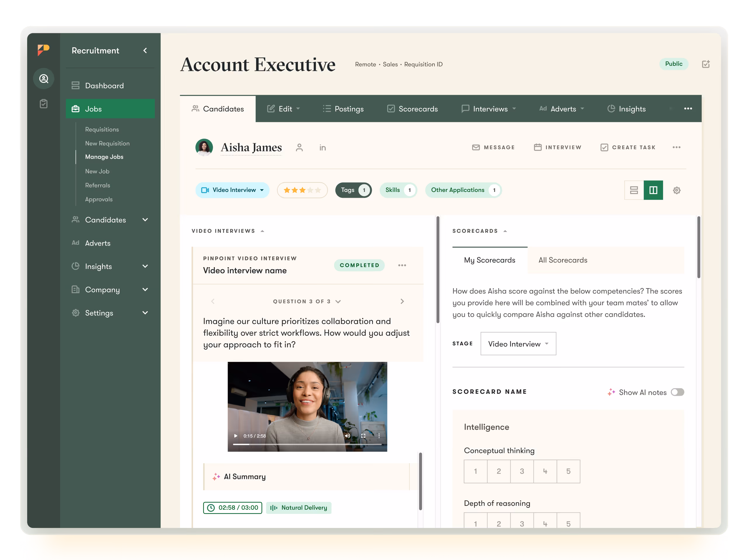
Task: Switch to the stacked rows layout icon
Action: [634, 190]
